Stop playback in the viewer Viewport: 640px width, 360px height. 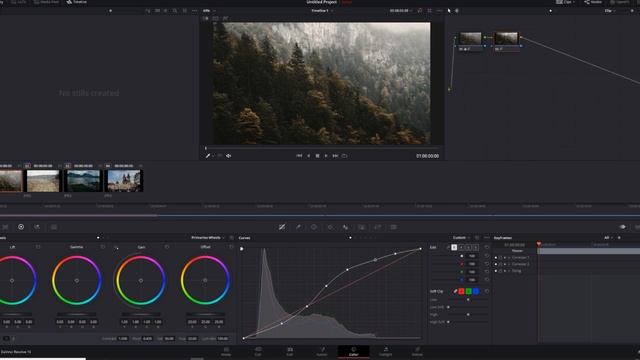[317, 156]
